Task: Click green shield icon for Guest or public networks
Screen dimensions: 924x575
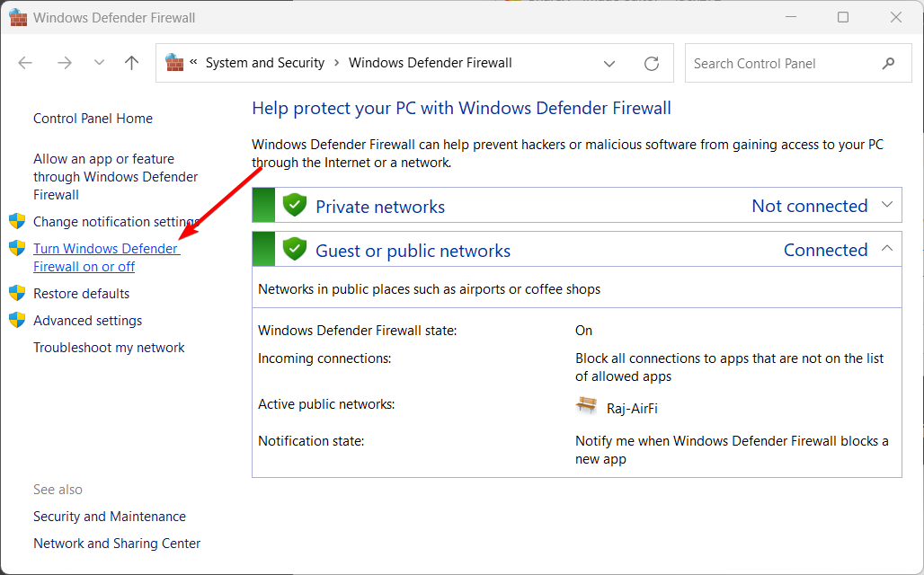Action: [x=295, y=249]
